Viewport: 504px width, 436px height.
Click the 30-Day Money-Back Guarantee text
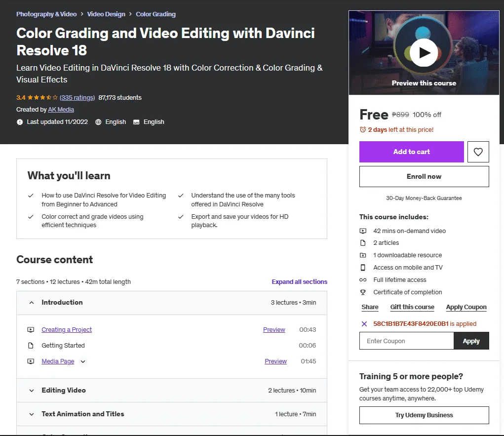(x=424, y=198)
